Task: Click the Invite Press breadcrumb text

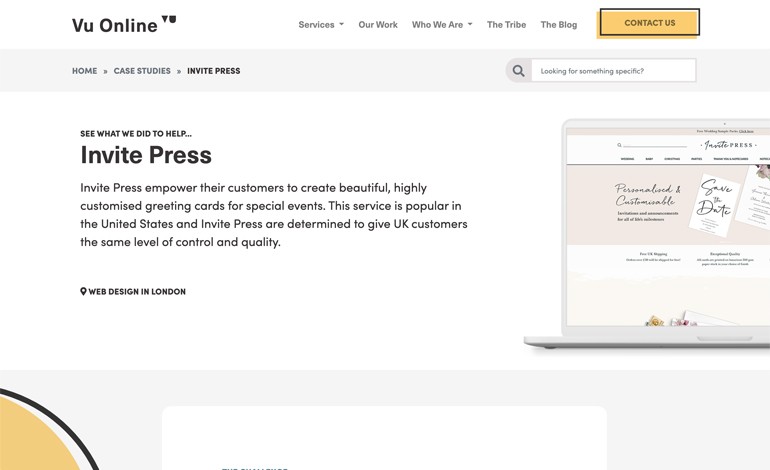Action: point(214,71)
